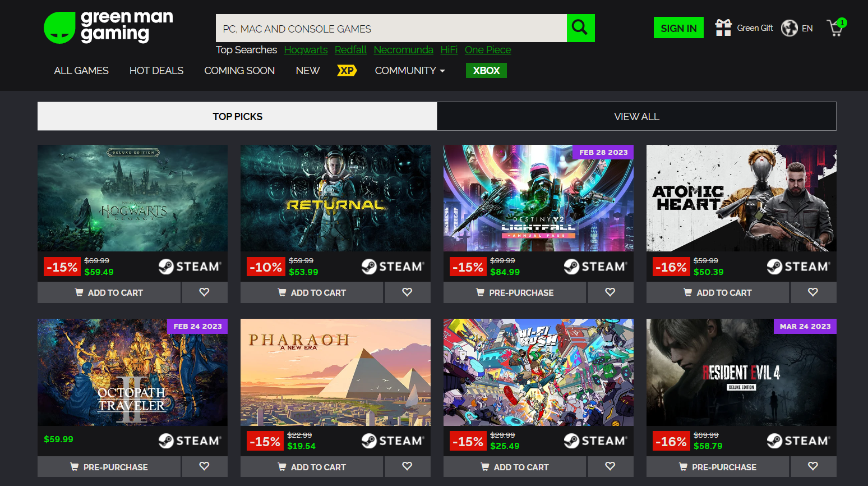Click Atomic Heart -16% discount badge
This screenshot has width=868, height=486.
pos(672,267)
